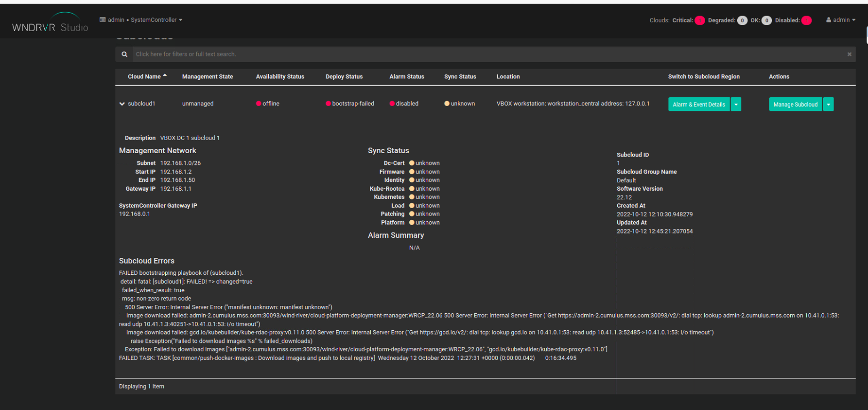The height and width of the screenshot is (410, 868).
Task: Clear the search filter with X icon
Action: coord(849,54)
